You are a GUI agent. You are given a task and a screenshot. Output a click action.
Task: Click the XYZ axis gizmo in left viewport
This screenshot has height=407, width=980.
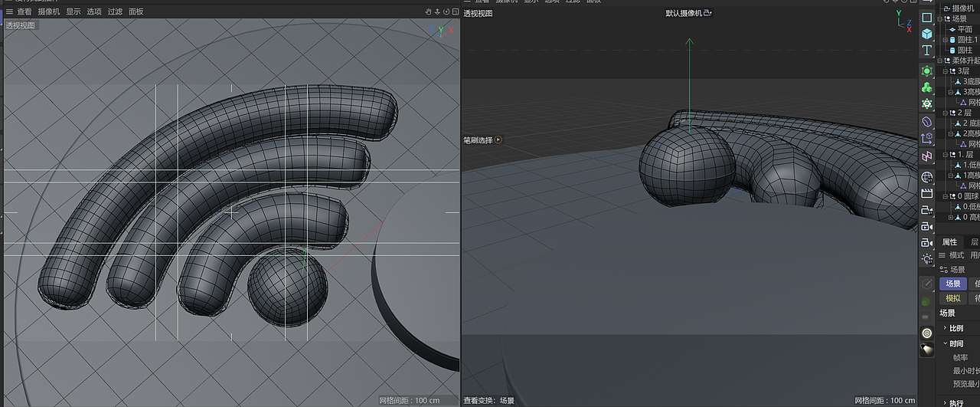click(442, 31)
